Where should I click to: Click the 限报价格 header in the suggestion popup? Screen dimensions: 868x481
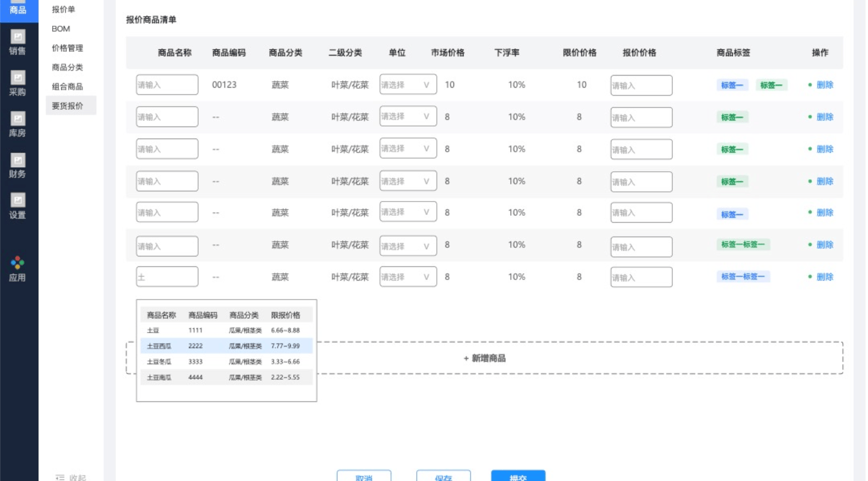click(286, 315)
